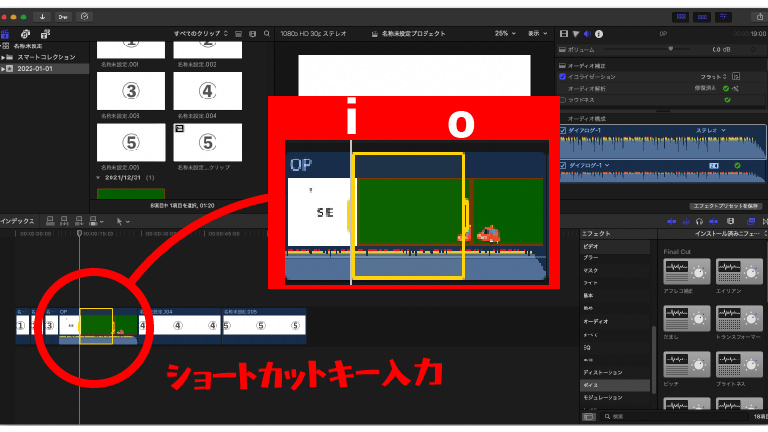Click the share export button
Viewport: 768px width, 432px height.
coord(760,17)
